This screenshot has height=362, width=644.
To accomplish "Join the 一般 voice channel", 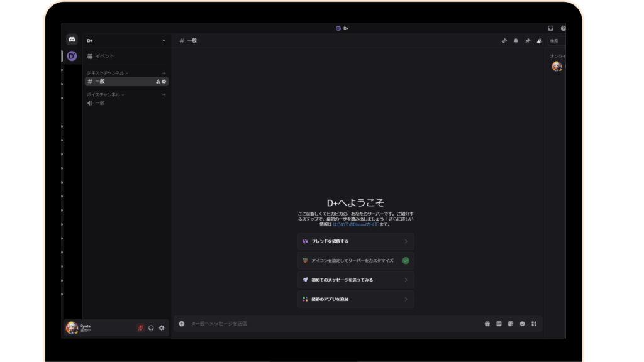I will 126,103.
